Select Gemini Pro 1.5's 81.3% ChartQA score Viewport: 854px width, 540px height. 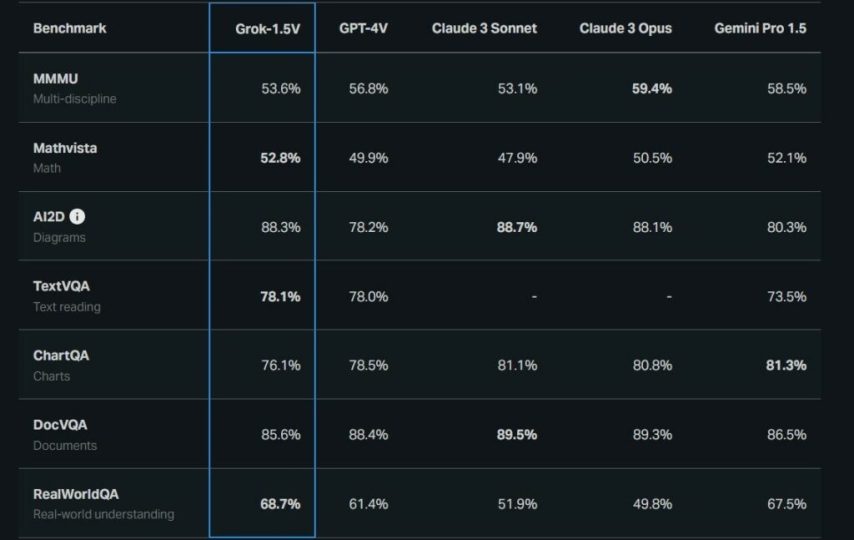pyautogui.click(x=786, y=365)
